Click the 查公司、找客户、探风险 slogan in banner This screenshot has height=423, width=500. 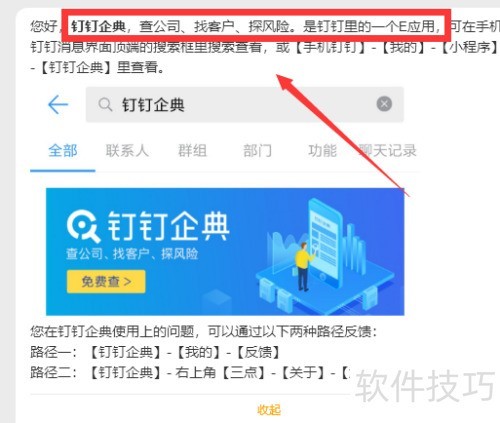click(x=132, y=254)
